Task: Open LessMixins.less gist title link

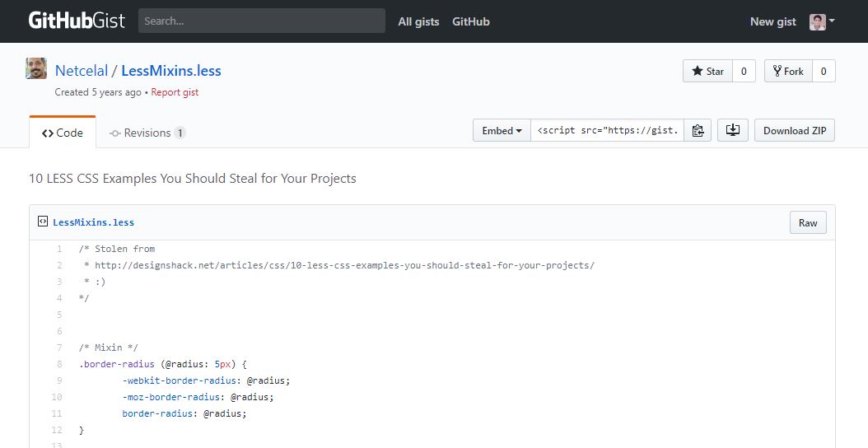Action: (x=171, y=71)
